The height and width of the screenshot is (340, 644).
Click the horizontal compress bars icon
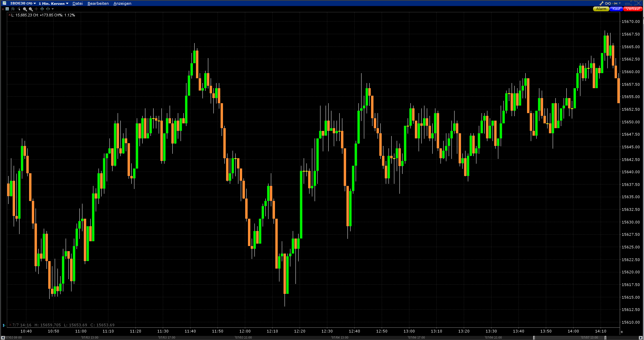48,9
